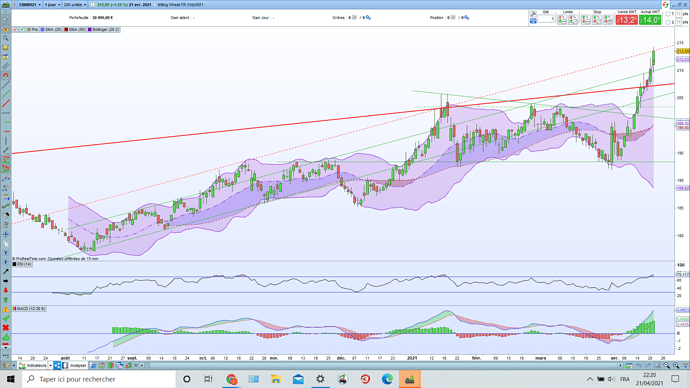Screen dimensions: 690x388
Task: Click the green checkmark tool
Action: [x=6, y=318]
